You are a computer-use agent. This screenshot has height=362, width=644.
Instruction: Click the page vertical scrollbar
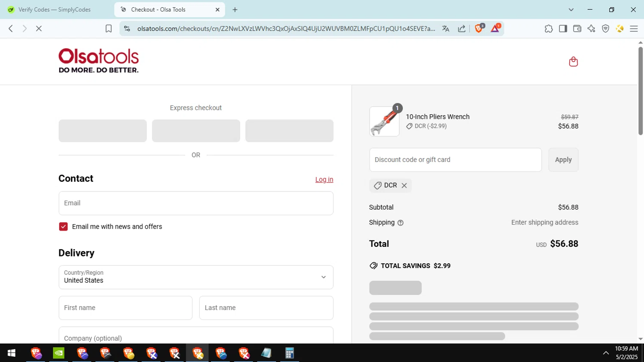tap(641, 91)
